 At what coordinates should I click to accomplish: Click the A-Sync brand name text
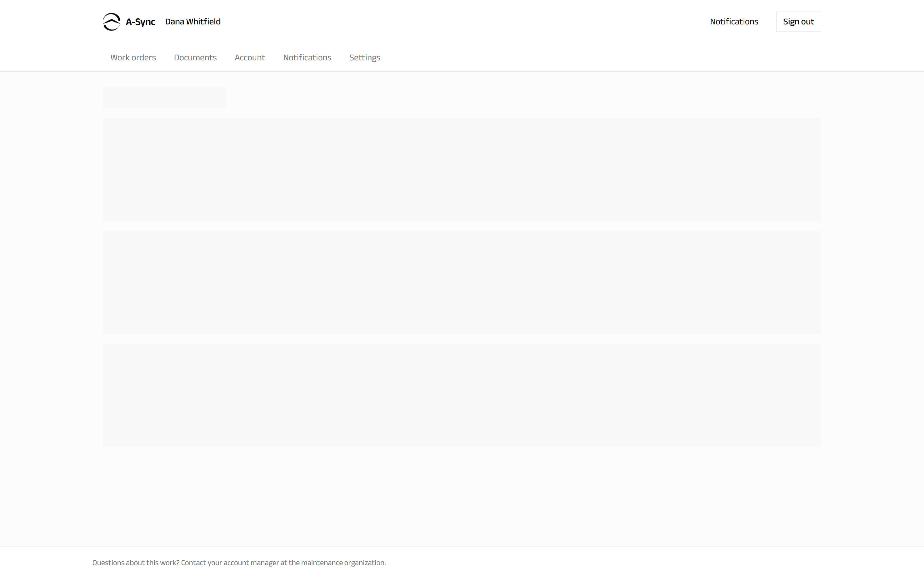(141, 22)
